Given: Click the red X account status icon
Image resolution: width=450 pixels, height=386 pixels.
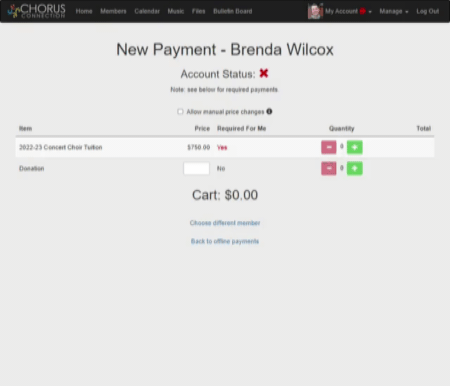Looking at the screenshot, I should click(x=264, y=73).
